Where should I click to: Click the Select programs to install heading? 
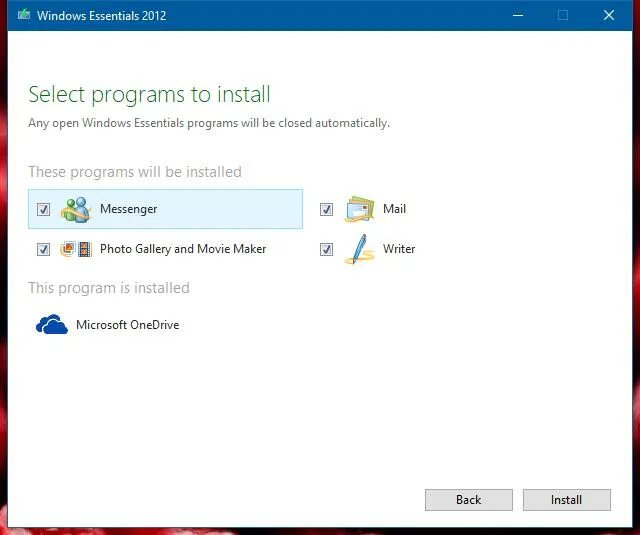(x=149, y=95)
